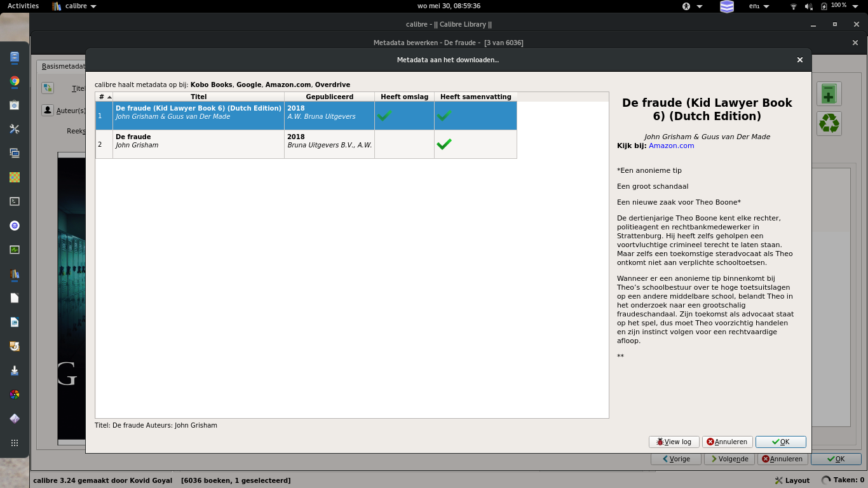Screen dimensions: 868x488
Task: Open the LibreOffice Writer document dock icon
Action: coord(15,322)
